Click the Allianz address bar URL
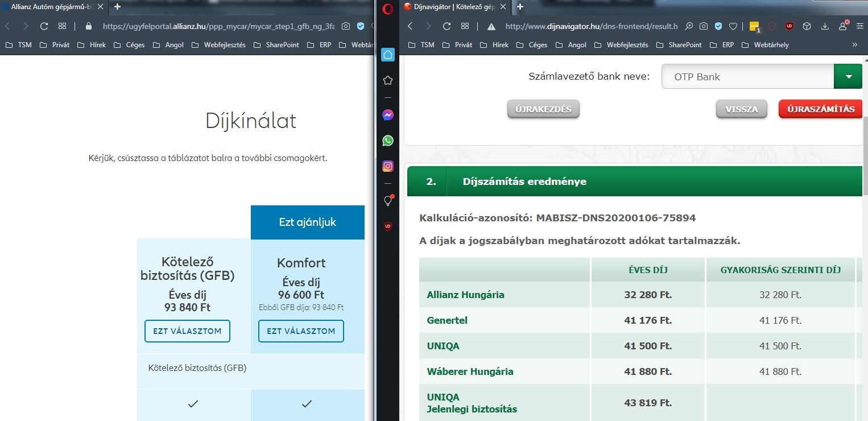 tap(218, 26)
